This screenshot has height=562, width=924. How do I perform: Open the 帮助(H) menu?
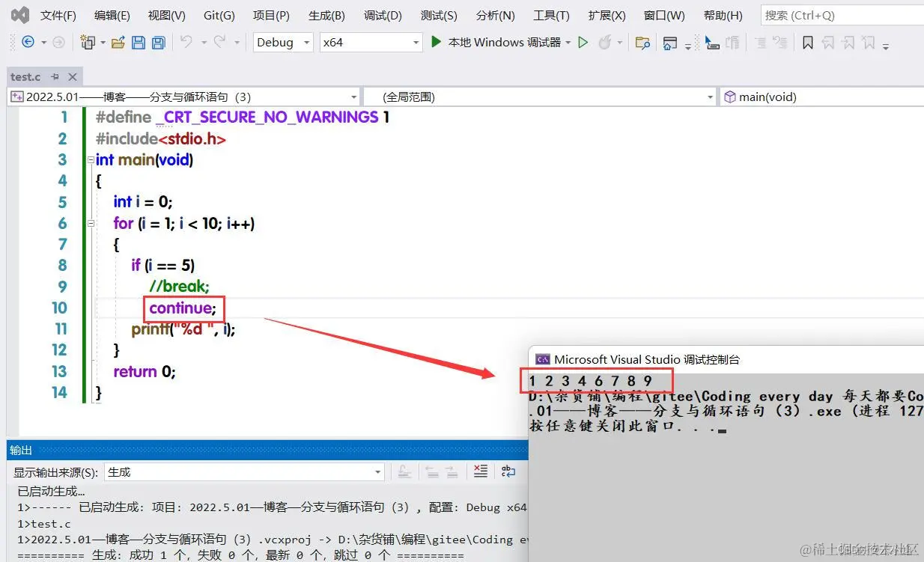(723, 15)
